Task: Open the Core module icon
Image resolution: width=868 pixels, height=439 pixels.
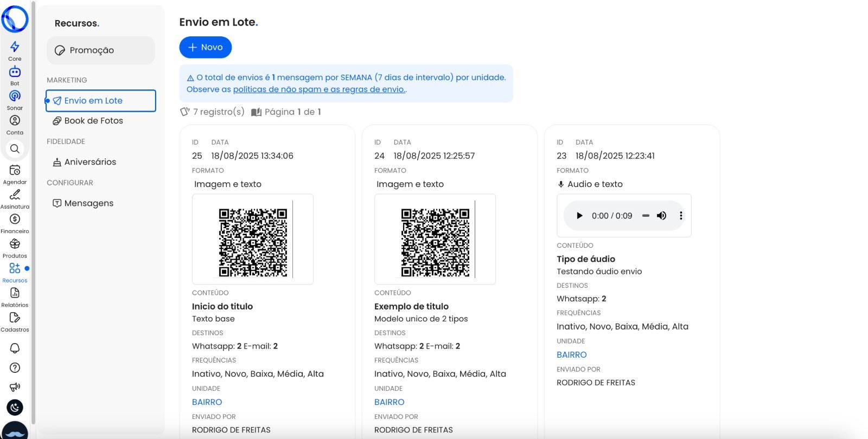Action: 15,47
